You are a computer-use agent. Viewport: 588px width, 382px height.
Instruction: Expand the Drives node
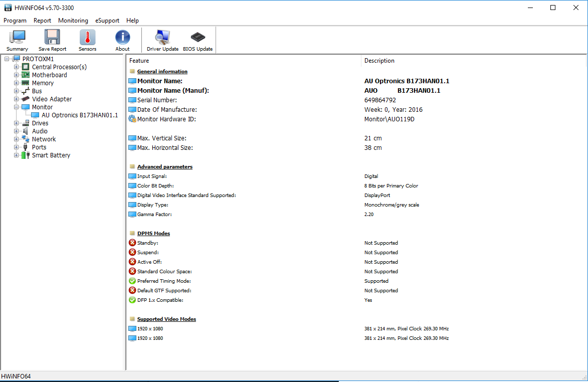pos(16,123)
